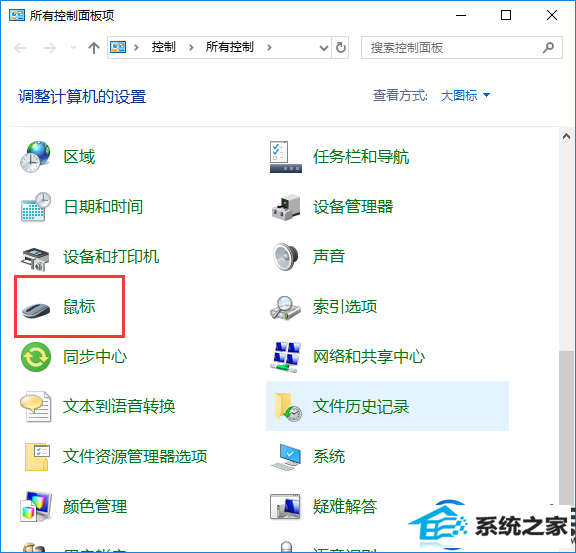This screenshot has width=576, height=553.
Task: Open the 索引选项 magnifier icon
Action: [285, 308]
